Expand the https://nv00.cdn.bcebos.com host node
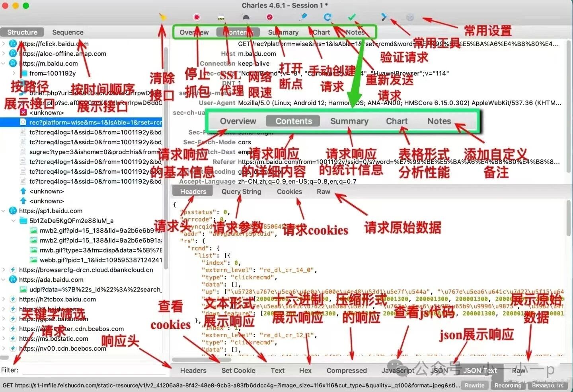573x392 pixels. point(4,348)
